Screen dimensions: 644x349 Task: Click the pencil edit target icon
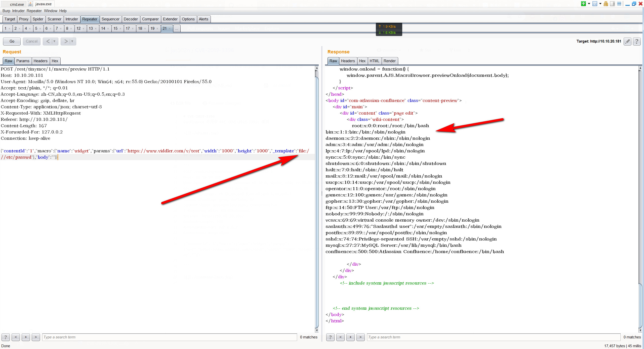627,41
